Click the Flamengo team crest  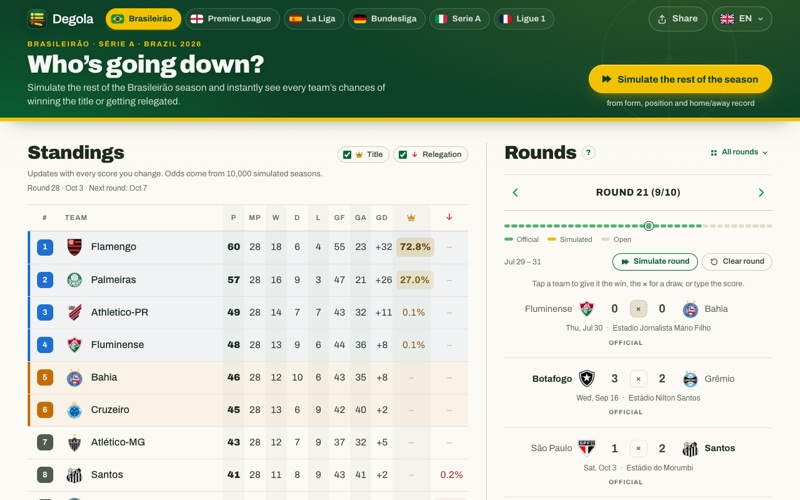pos(74,247)
